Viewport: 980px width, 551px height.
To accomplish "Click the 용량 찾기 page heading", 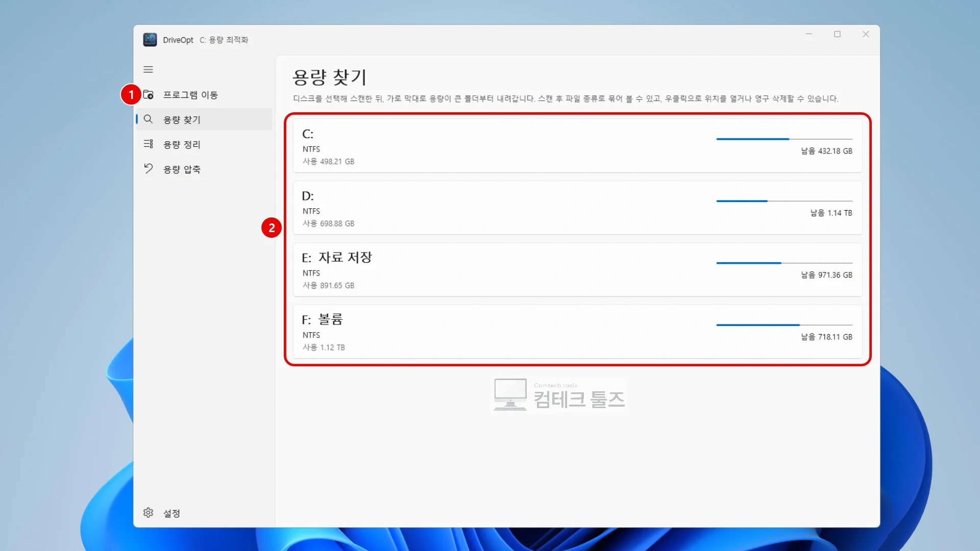I will [x=329, y=77].
